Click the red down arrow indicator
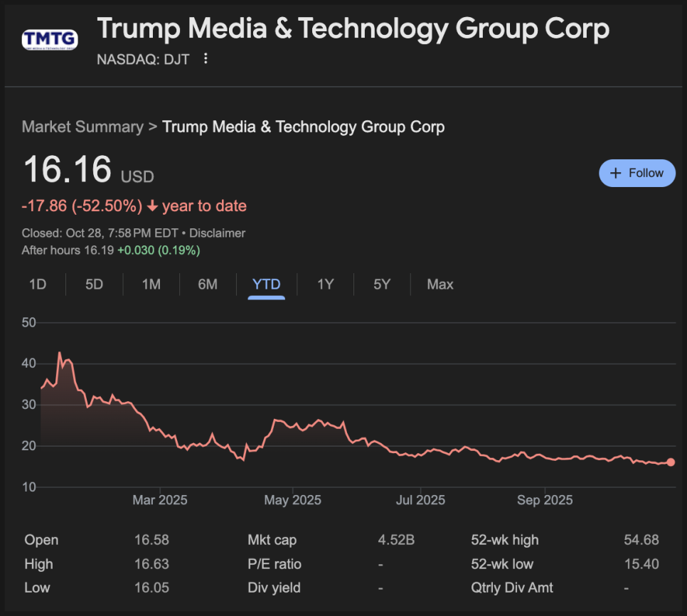This screenshot has height=616, width=687. (152, 207)
